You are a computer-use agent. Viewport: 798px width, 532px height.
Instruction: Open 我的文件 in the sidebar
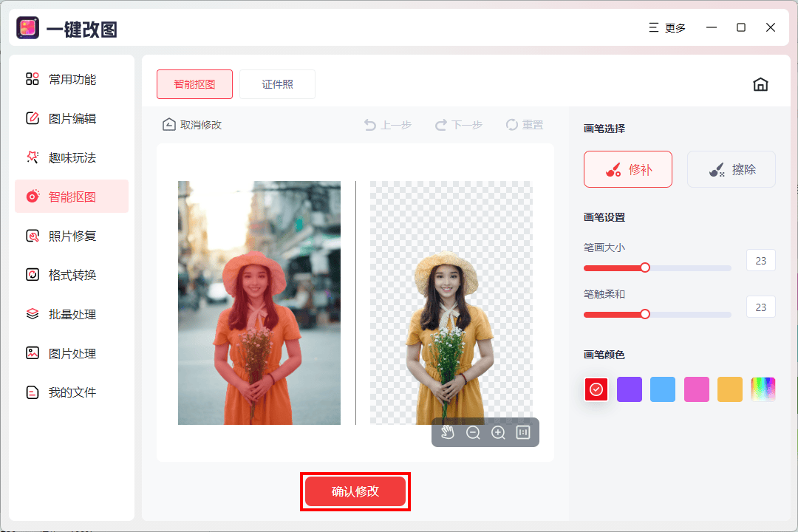pos(71,392)
